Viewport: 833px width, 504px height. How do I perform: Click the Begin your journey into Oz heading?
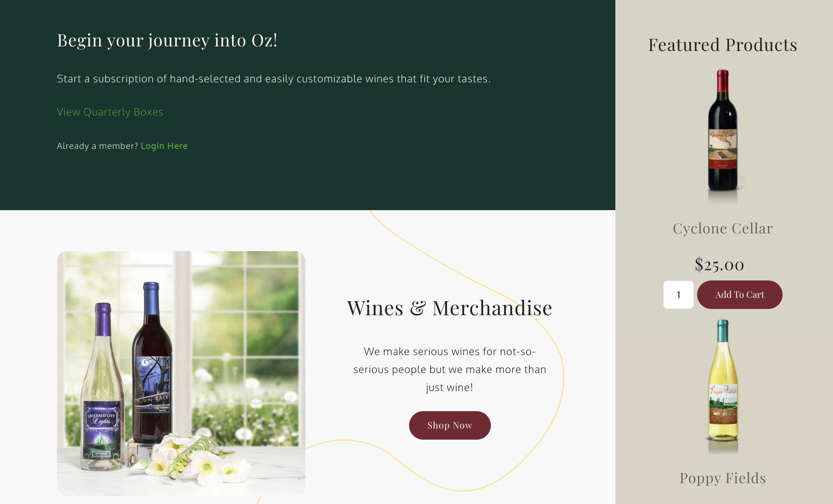click(167, 40)
